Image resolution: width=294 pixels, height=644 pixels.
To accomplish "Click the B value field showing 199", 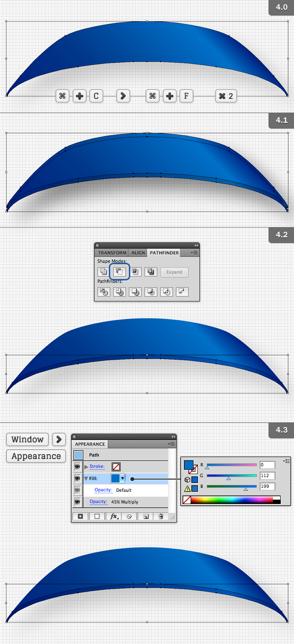I will 268,486.
